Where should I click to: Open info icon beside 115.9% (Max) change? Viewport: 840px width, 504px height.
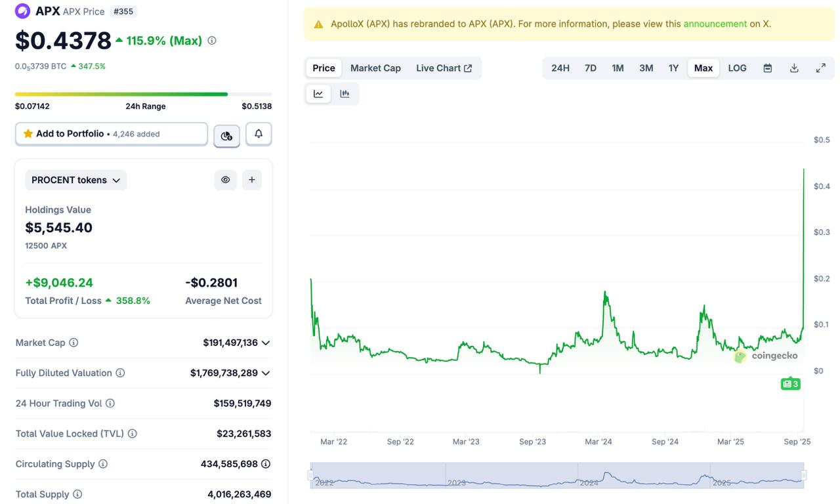tap(212, 41)
